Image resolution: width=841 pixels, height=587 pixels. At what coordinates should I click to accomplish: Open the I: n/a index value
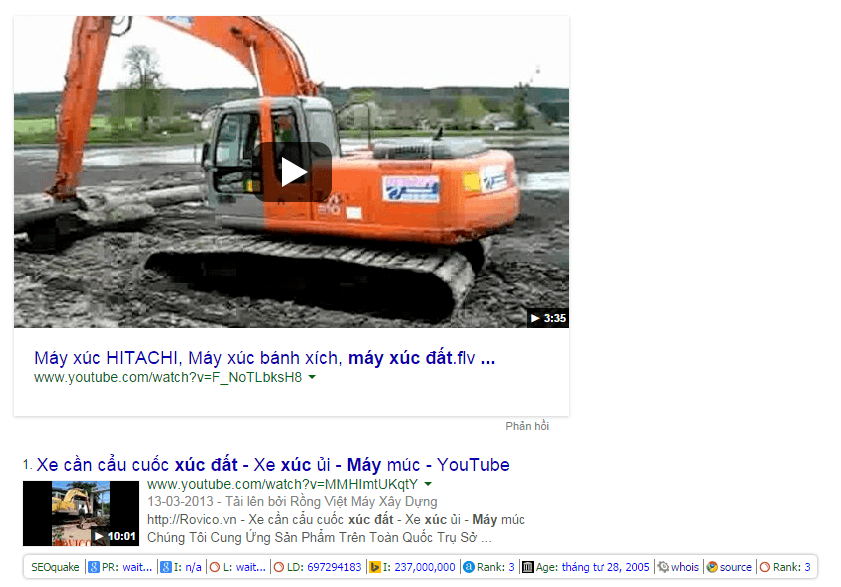(194, 567)
